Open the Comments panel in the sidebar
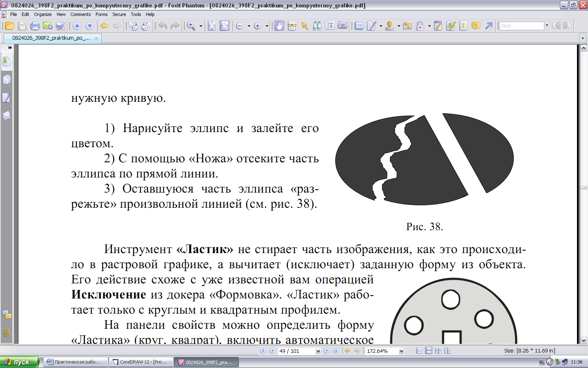 (7, 315)
